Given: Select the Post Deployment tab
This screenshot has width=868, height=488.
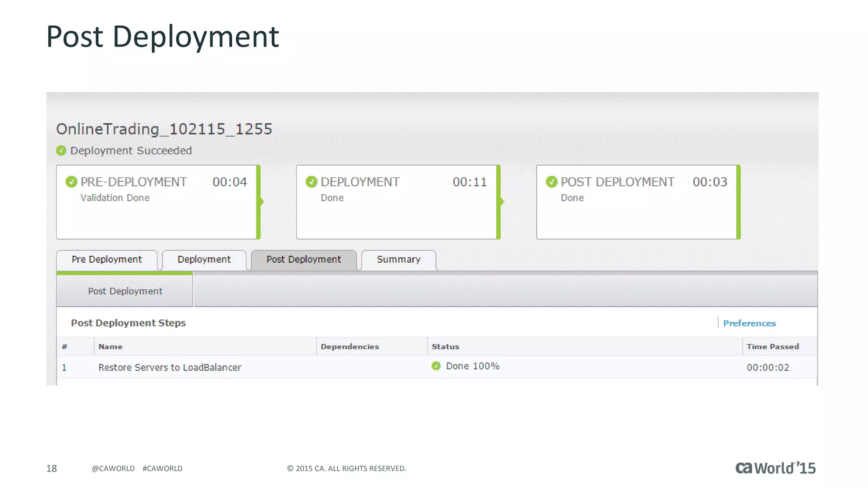Looking at the screenshot, I should click(x=303, y=260).
